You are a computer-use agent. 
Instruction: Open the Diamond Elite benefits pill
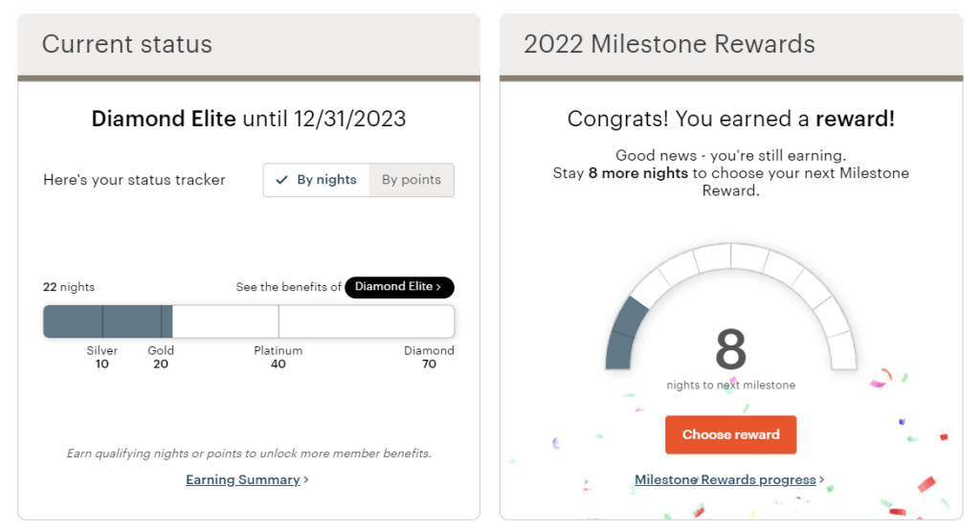coord(399,287)
